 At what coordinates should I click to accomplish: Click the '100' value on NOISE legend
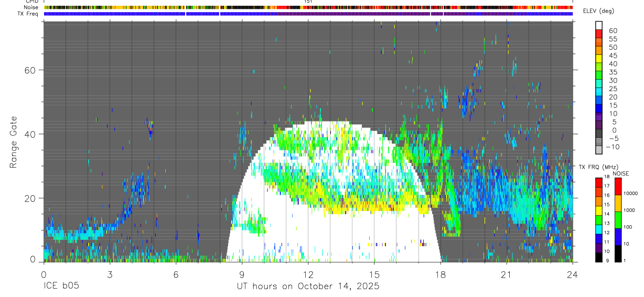click(627, 227)
